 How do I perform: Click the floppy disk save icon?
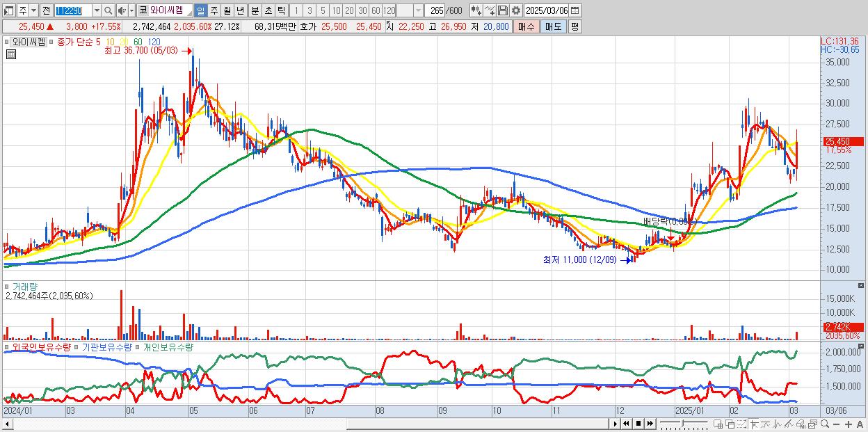[503, 10]
